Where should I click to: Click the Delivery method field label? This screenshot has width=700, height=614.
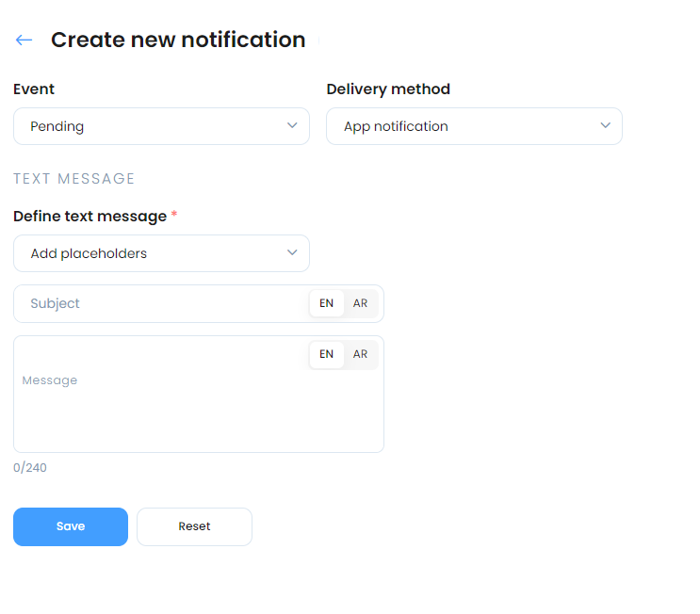point(388,89)
